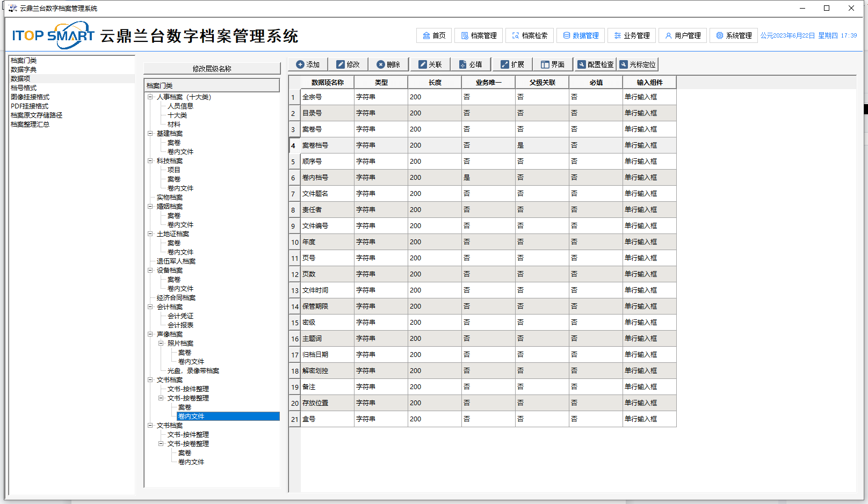Click the 界面 (Interface) toolbar icon
The height and width of the screenshot is (504, 868).
[x=545, y=64]
